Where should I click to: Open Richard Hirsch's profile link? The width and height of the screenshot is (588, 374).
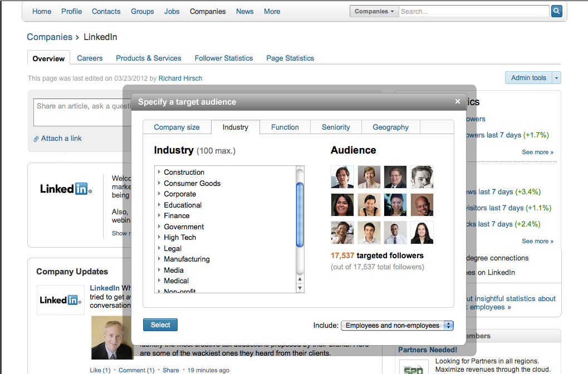[180, 78]
